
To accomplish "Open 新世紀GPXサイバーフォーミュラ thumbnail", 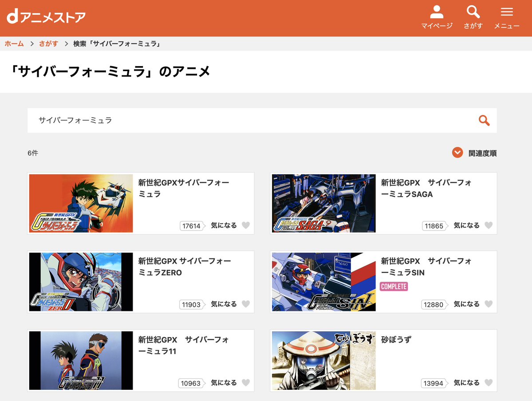I will [81, 203].
